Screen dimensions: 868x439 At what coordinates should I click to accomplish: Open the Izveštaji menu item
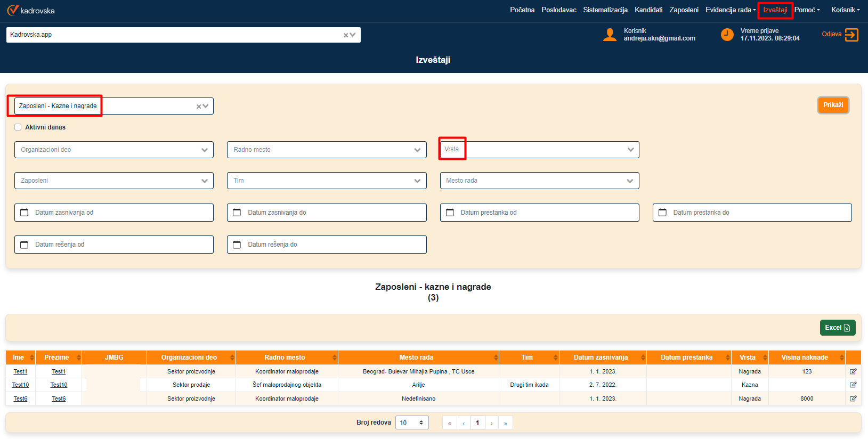(x=775, y=10)
